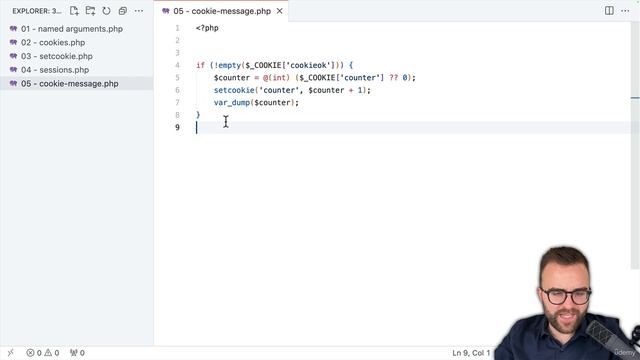Close the 05 - cookie-message.php tab

point(280,11)
